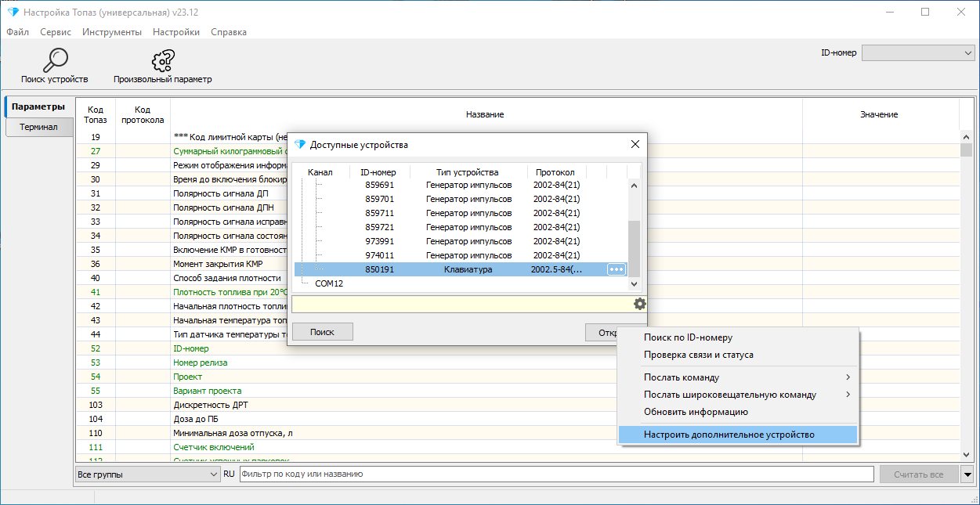
Task: Click the device list vertical scrollbar
Action: [635, 227]
